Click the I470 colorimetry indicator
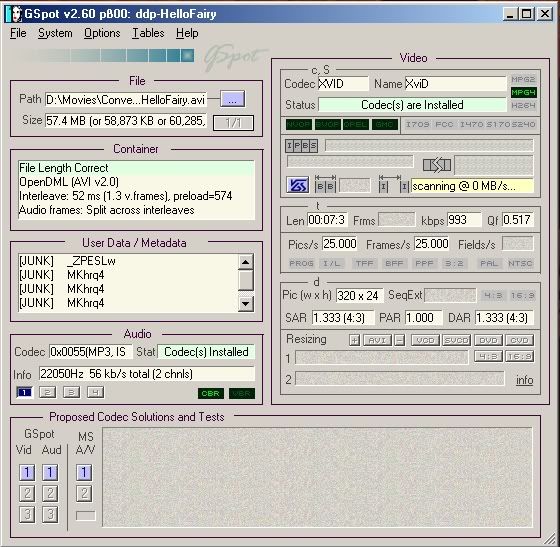560x547 pixels. tap(472, 124)
